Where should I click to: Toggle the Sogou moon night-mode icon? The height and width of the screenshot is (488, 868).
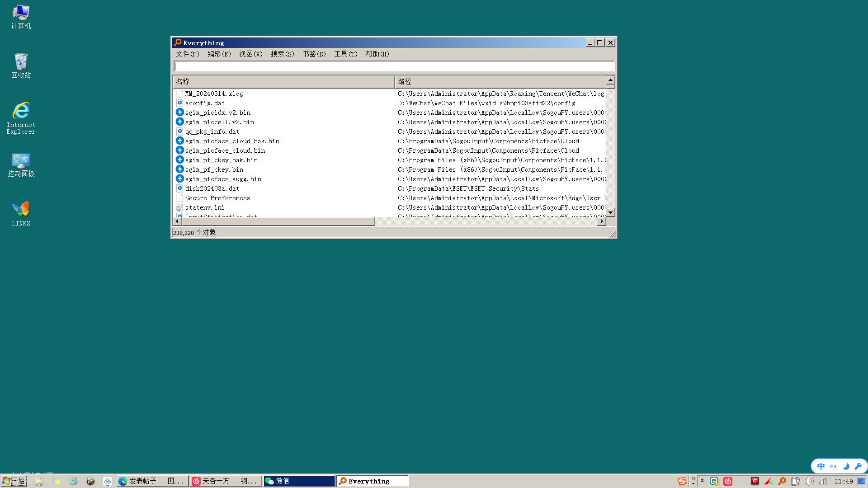846,466
